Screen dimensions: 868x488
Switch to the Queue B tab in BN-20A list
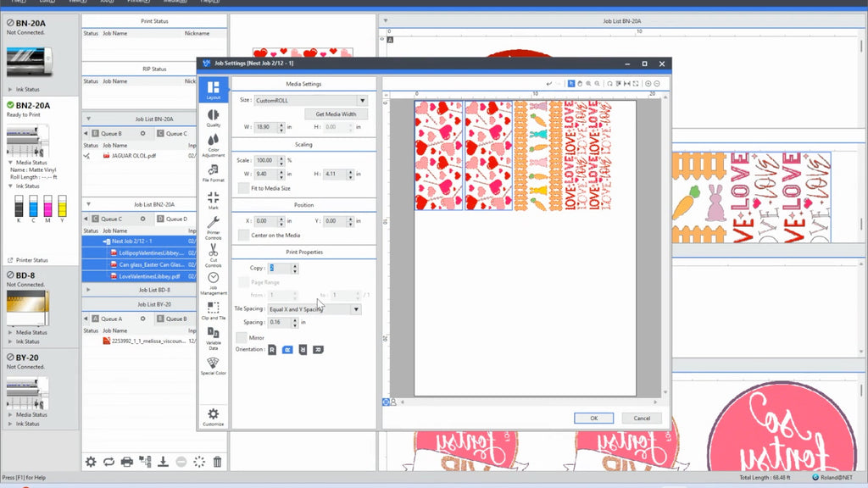click(x=111, y=133)
